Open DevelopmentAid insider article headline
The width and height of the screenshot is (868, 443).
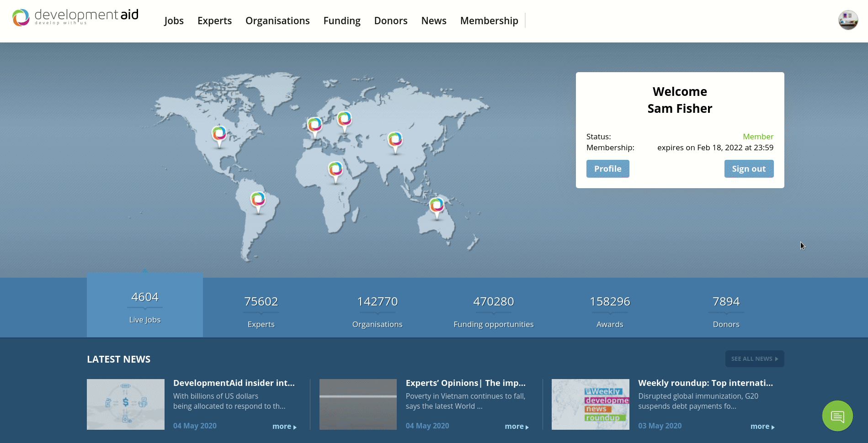[234, 383]
